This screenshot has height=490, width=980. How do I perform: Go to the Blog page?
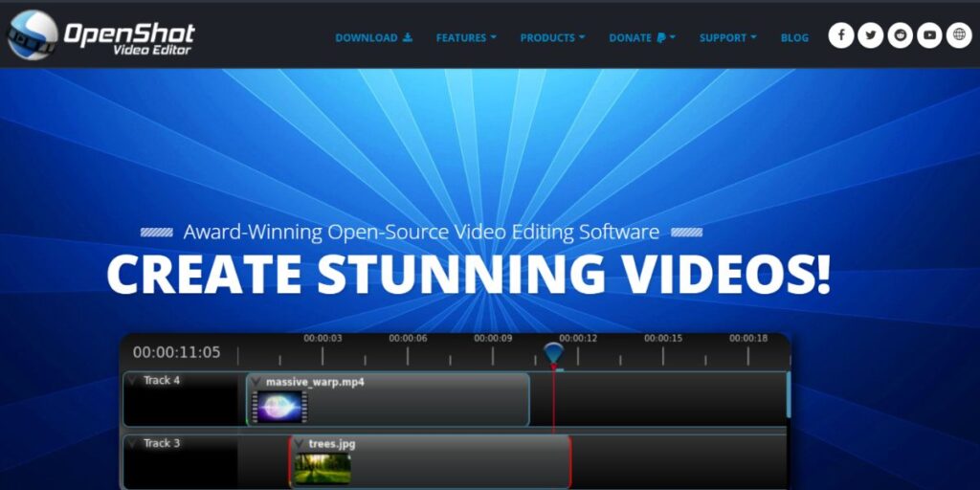click(x=794, y=37)
